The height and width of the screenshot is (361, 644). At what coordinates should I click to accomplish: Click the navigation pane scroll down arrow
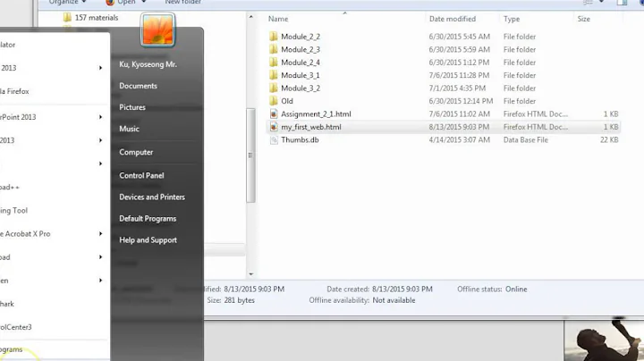pos(251,274)
